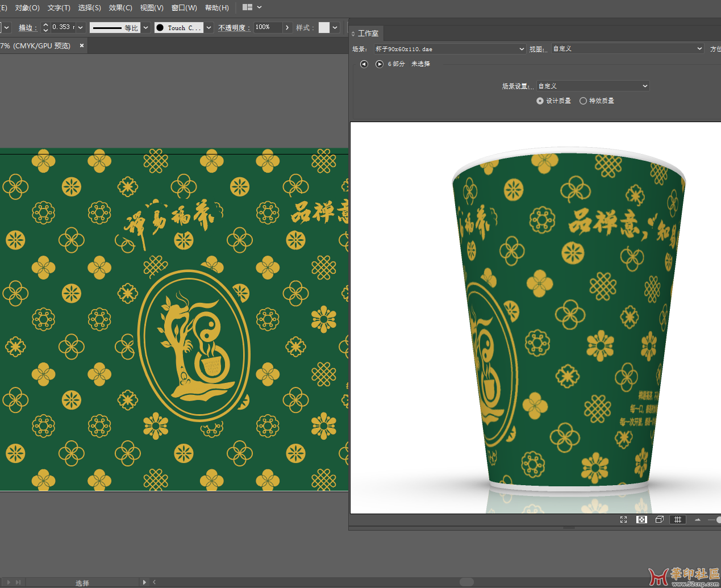Click the next part arrow beside 6 部分
The height and width of the screenshot is (588, 721).
pyautogui.click(x=379, y=64)
